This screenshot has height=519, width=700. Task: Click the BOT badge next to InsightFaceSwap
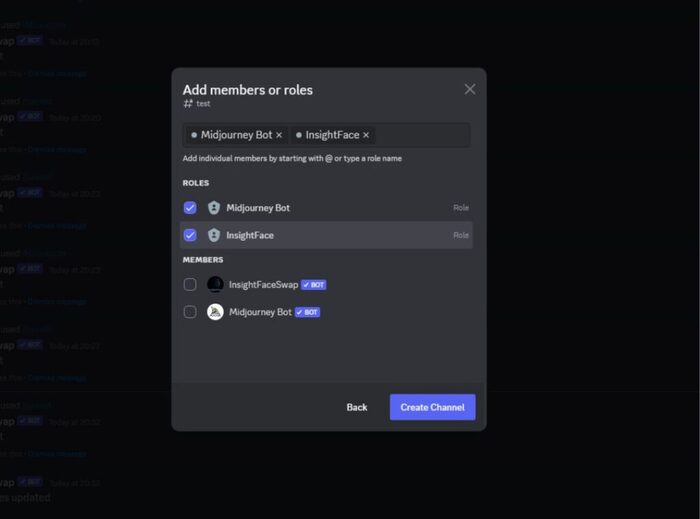point(314,285)
